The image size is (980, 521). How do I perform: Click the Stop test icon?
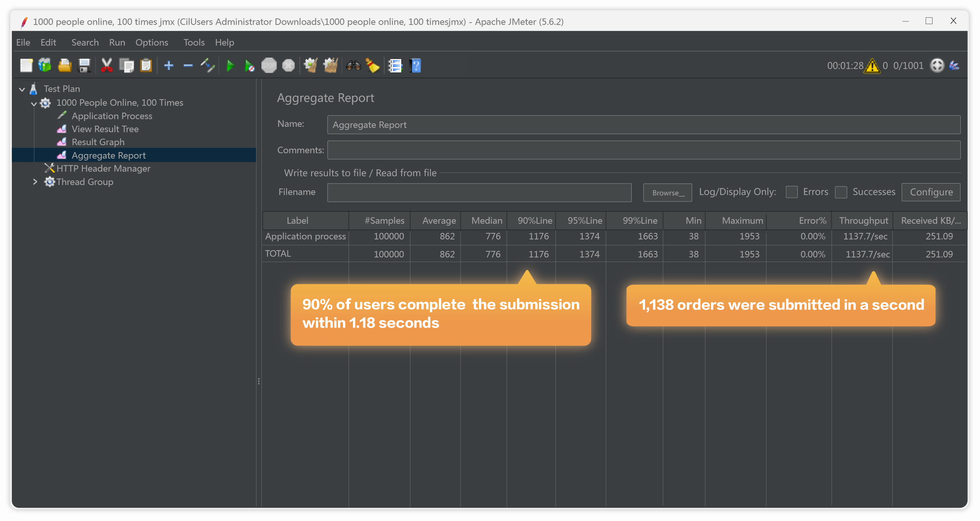269,66
